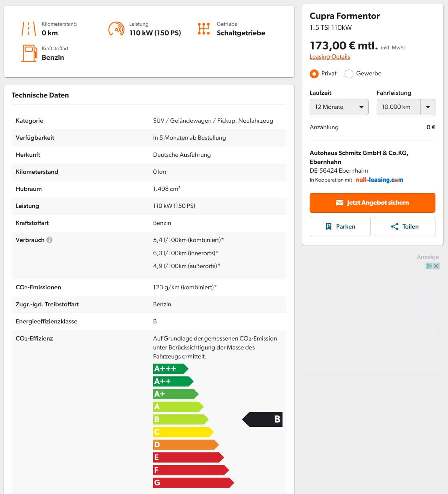Click 'DE-56424 Ebernhahn' address
The width and height of the screenshot is (448, 494).
339,171
